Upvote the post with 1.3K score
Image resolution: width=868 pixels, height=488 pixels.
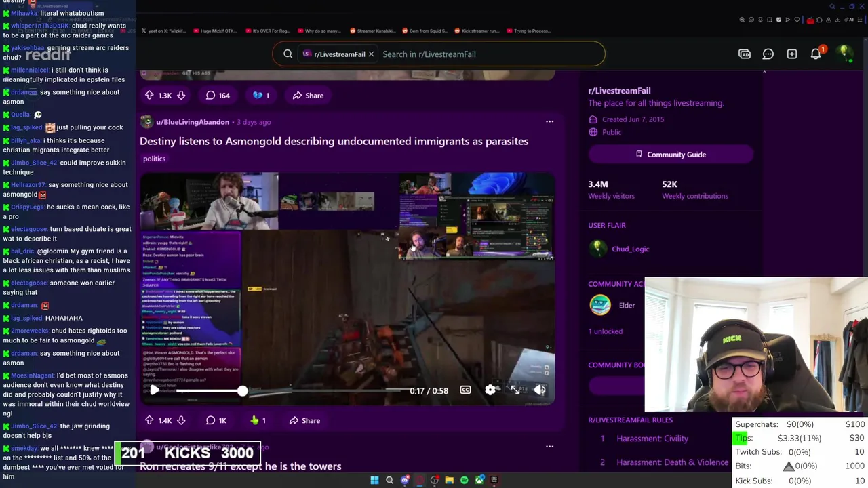[149, 96]
